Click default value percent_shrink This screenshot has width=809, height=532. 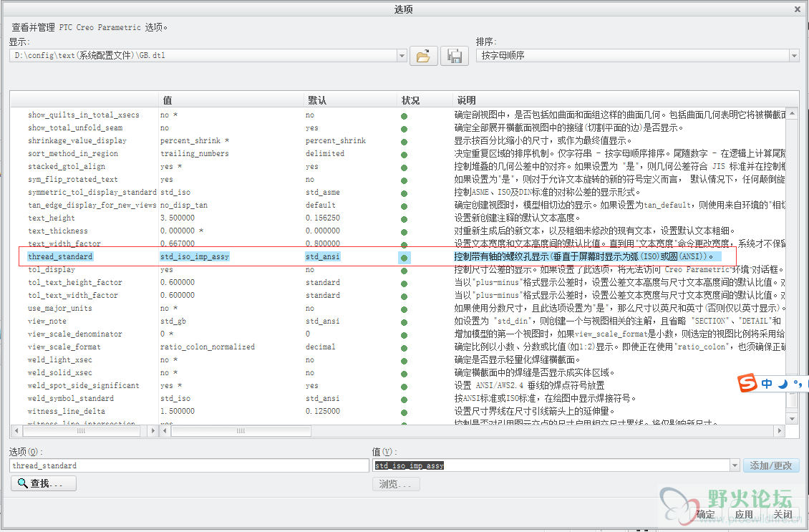point(335,140)
